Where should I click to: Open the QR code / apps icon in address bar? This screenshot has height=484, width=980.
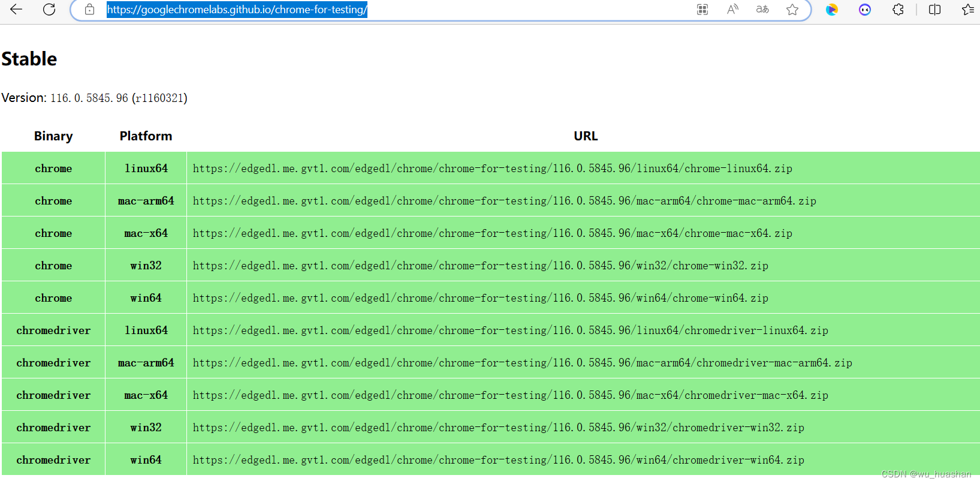[x=702, y=10]
